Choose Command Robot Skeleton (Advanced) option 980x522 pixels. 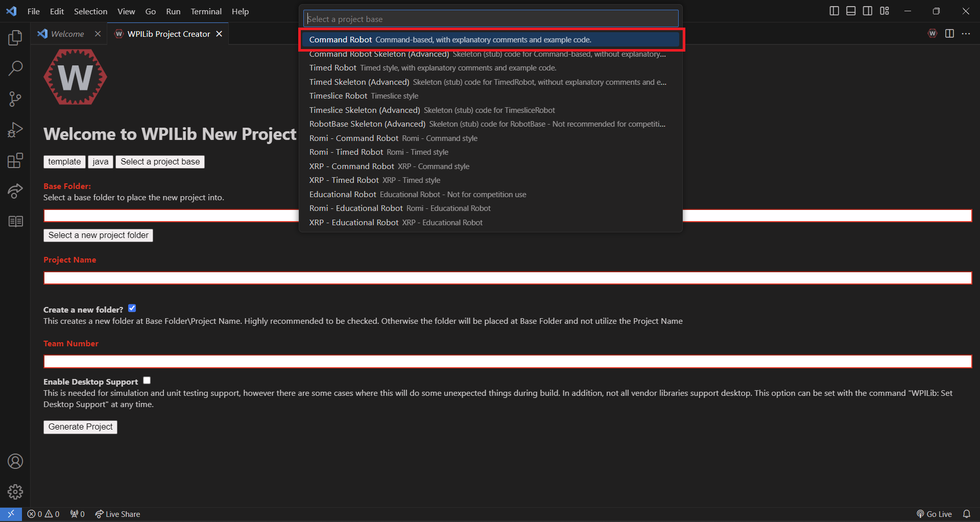tap(491, 54)
